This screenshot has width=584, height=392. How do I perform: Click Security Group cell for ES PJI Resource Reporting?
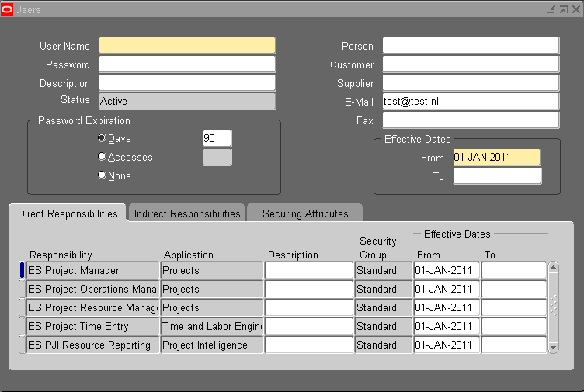coord(384,345)
